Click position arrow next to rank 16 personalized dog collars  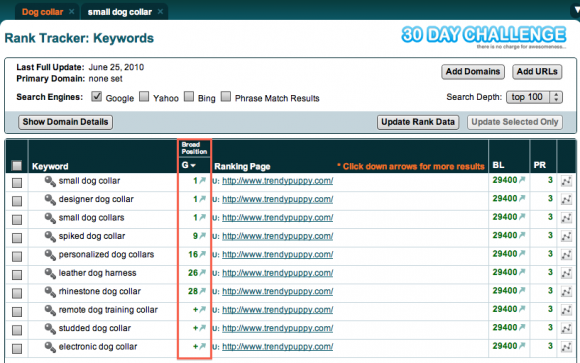tap(203, 254)
